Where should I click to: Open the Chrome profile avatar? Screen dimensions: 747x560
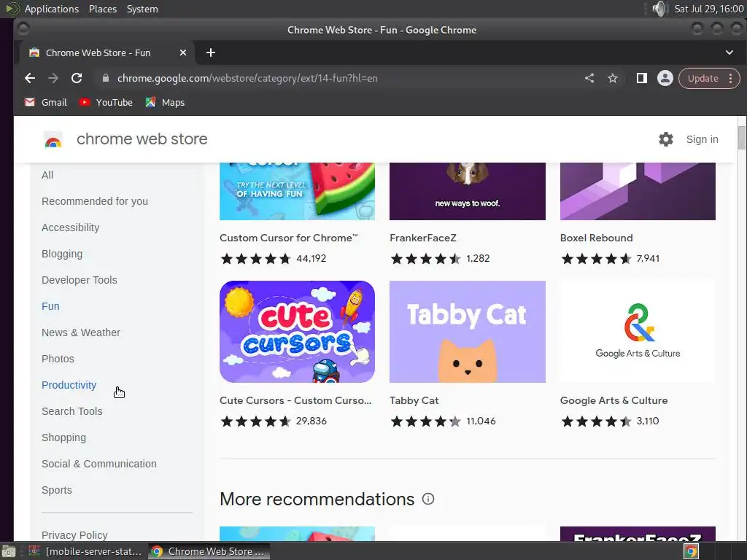(x=665, y=78)
